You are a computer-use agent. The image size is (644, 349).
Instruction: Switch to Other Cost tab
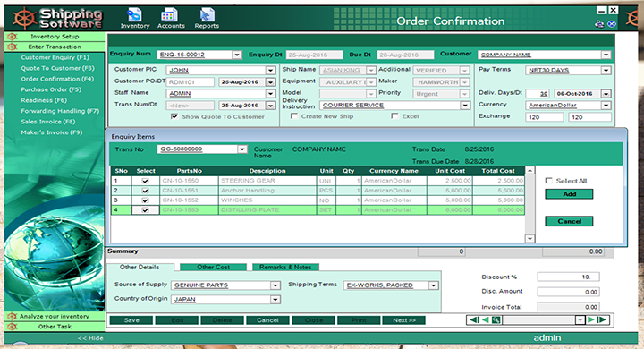point(213,268)
